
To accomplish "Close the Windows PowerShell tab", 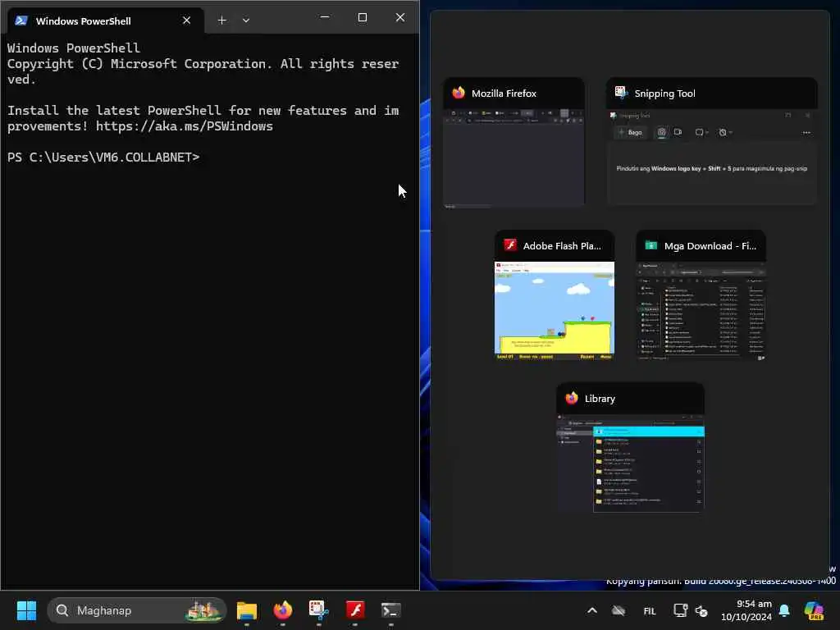I will pos(186,21).
